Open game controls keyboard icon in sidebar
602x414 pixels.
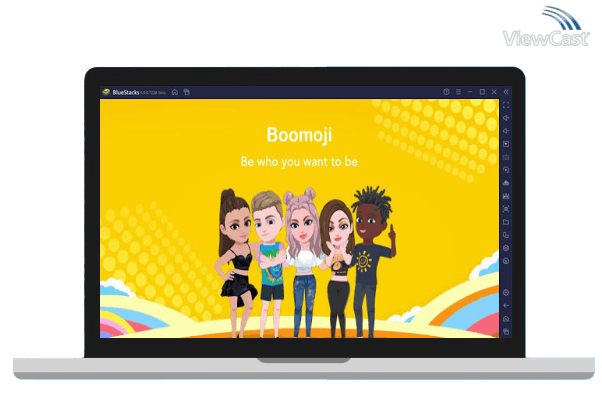click(x=506, y=157)
